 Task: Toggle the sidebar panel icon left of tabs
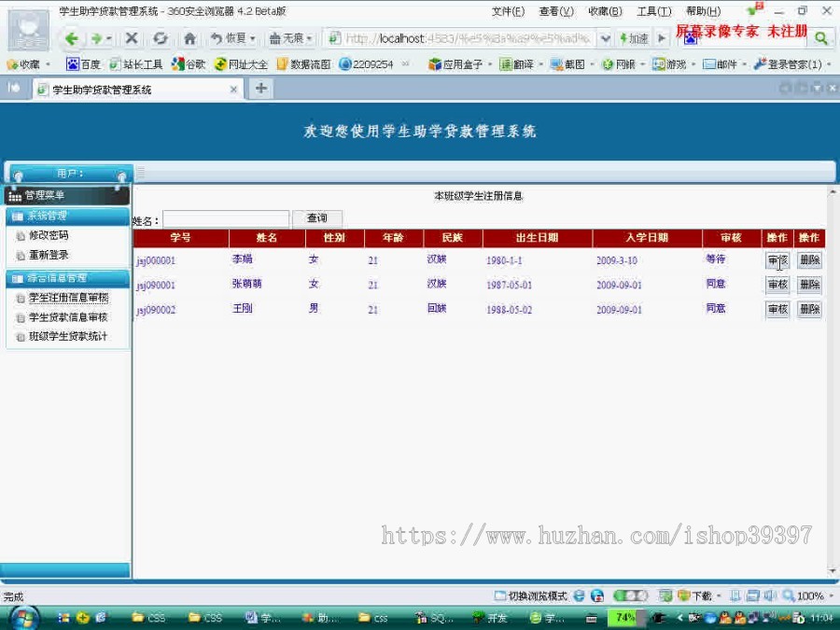coord(13,88)
